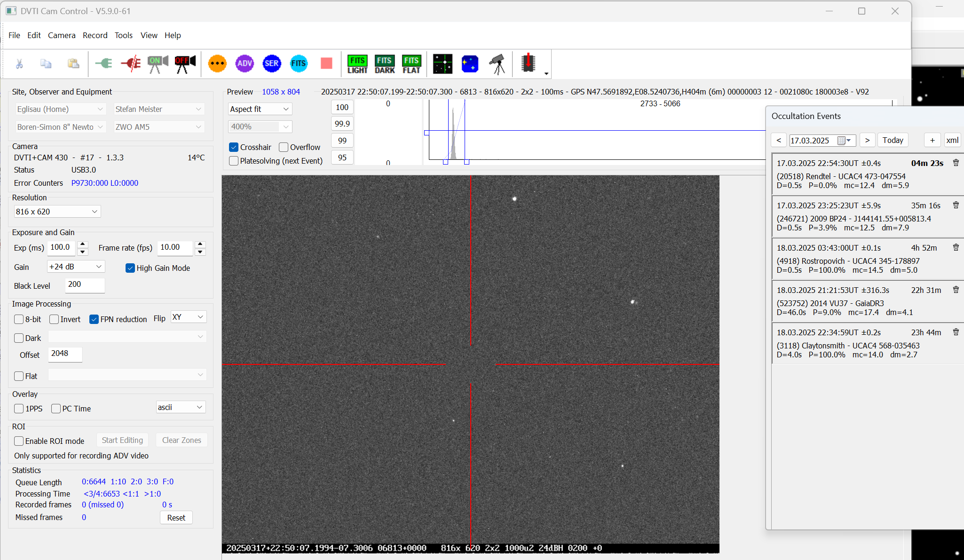Turn camera ON with green camera icon
Screen dimensions: 964x560
point(158,63)
